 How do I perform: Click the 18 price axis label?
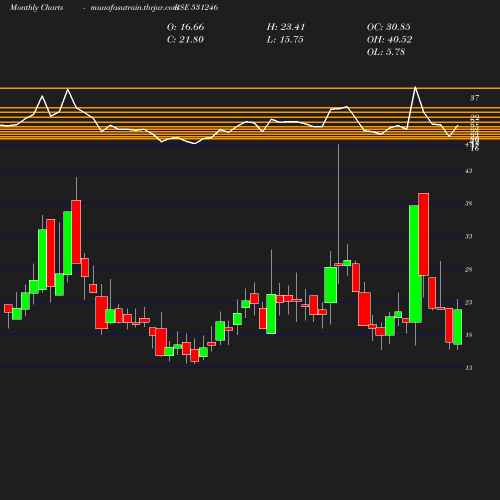coord(469,335)
